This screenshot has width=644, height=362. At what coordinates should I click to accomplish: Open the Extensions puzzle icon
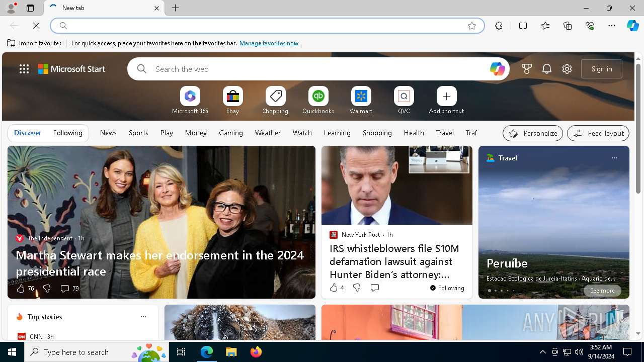(x=499, y=26)
